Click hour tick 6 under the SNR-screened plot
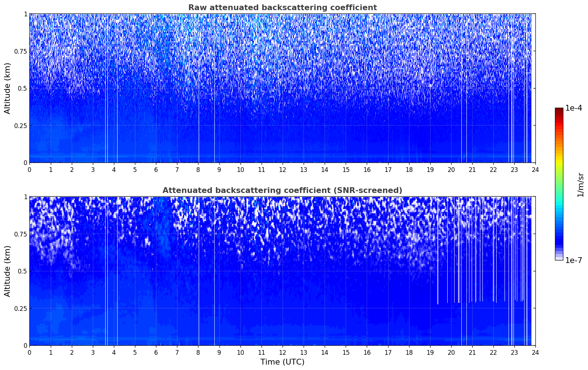 click(156, 352)
